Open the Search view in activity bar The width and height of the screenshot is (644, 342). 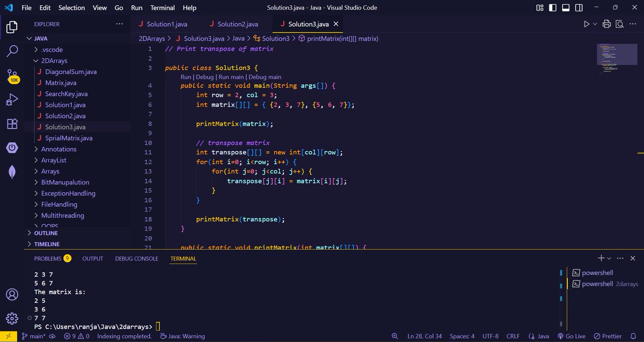pyautogui.click(x=12, y=51)
